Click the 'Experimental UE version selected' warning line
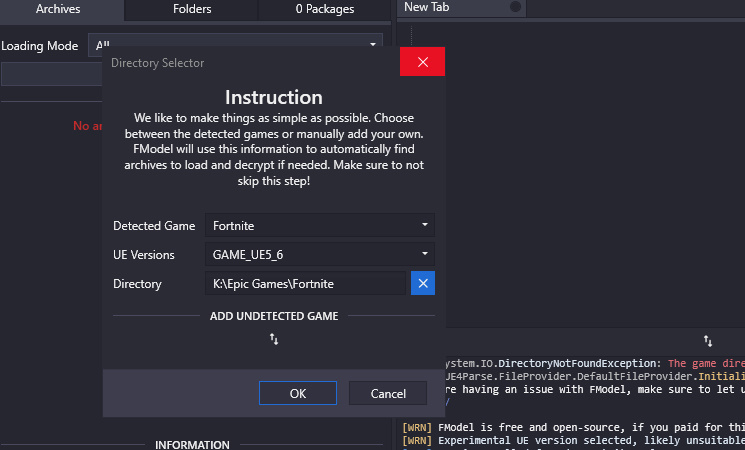Image resolution: width=745 pixels, height=450 pixels. point(573,440)
